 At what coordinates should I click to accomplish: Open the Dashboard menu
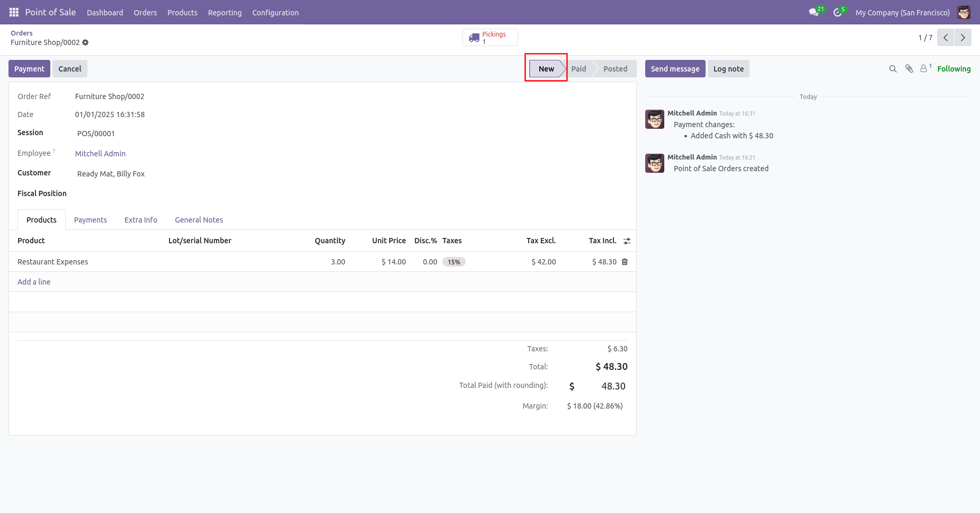point(105,12)
